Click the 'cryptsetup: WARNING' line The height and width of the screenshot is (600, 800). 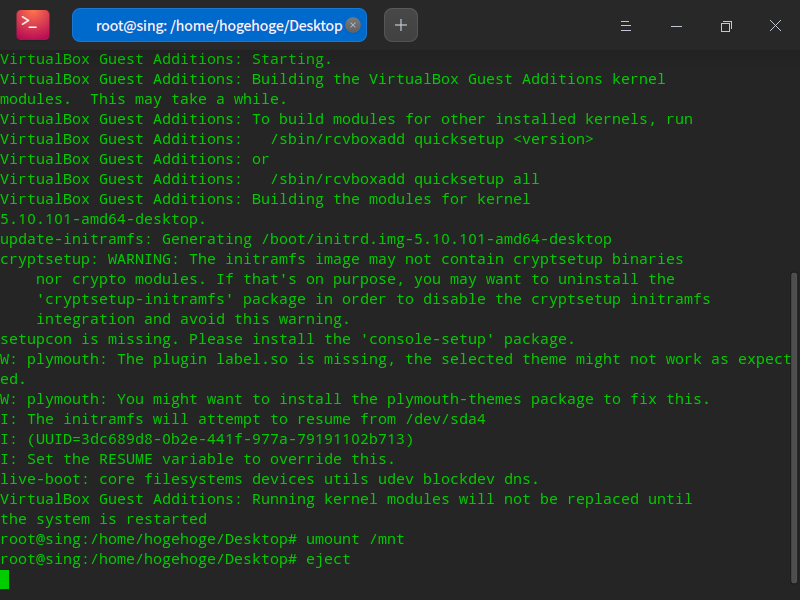[341, 259]
